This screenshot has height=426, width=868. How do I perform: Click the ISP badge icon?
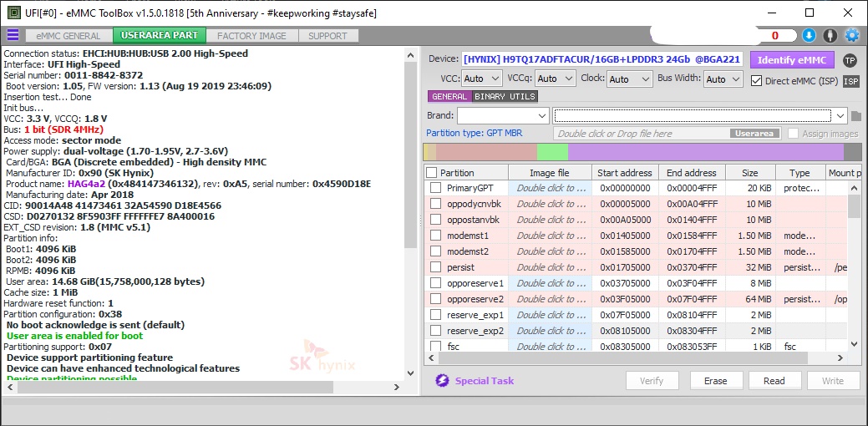click(x=850, y=81)
